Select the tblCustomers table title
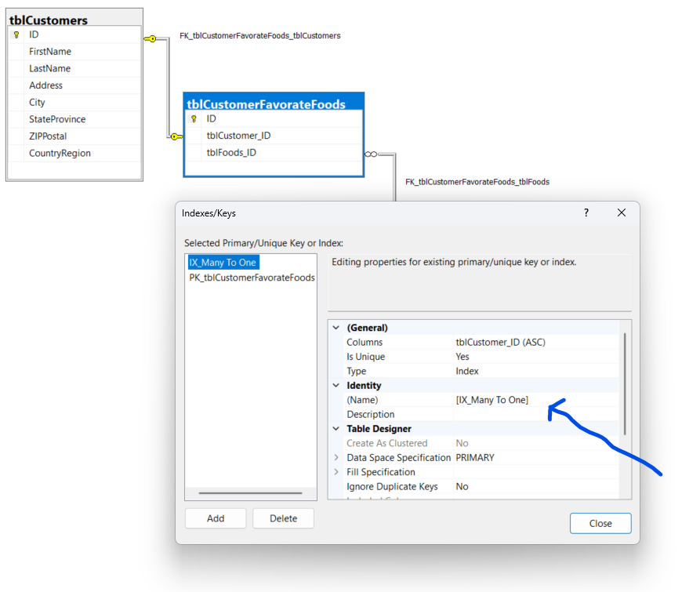The width and height of the screenshot is (700, 592). tap(49, 20)
